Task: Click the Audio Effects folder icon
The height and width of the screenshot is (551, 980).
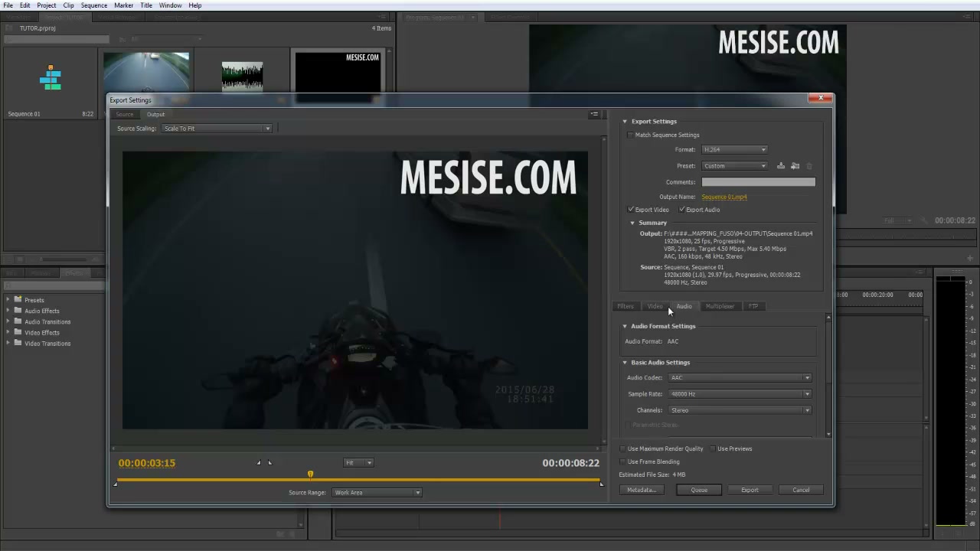Action: tap(18, 310)
